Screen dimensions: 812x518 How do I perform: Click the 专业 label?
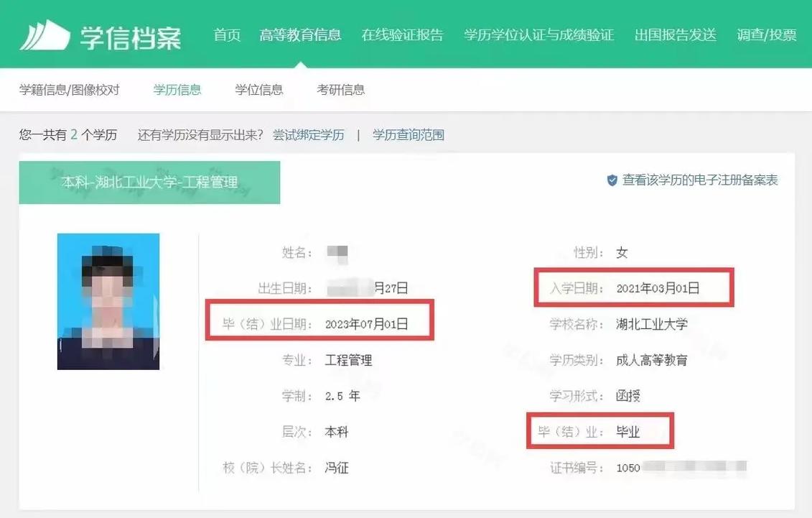point(297,360)
